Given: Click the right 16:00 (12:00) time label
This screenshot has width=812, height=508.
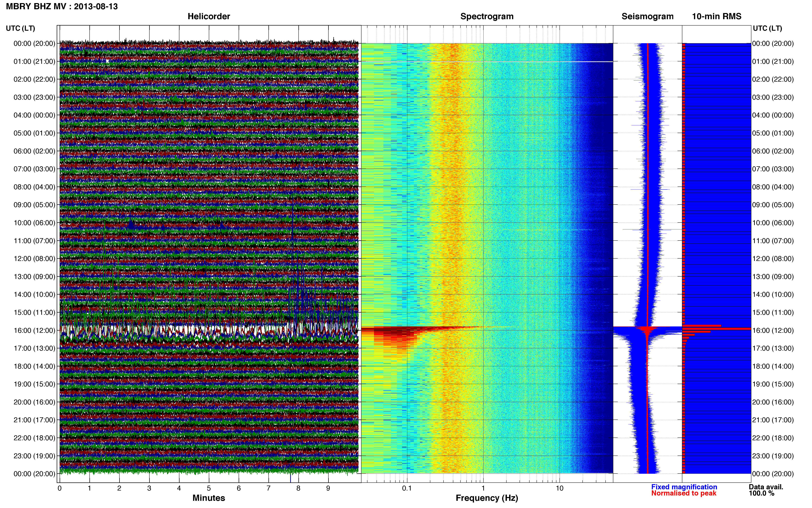Looking at the screenshot, I should click(773, 330).
